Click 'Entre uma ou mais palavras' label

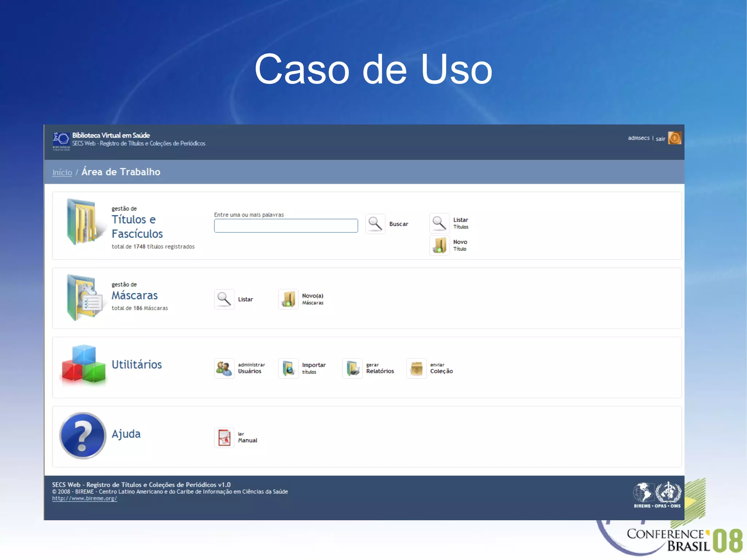click(249, 215)
